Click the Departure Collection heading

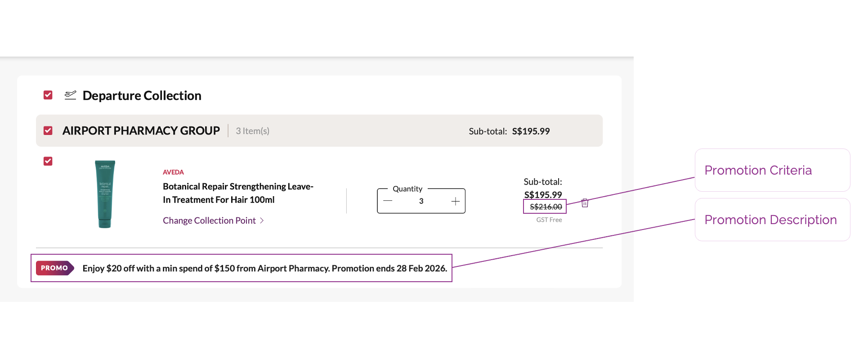point(142,95)
